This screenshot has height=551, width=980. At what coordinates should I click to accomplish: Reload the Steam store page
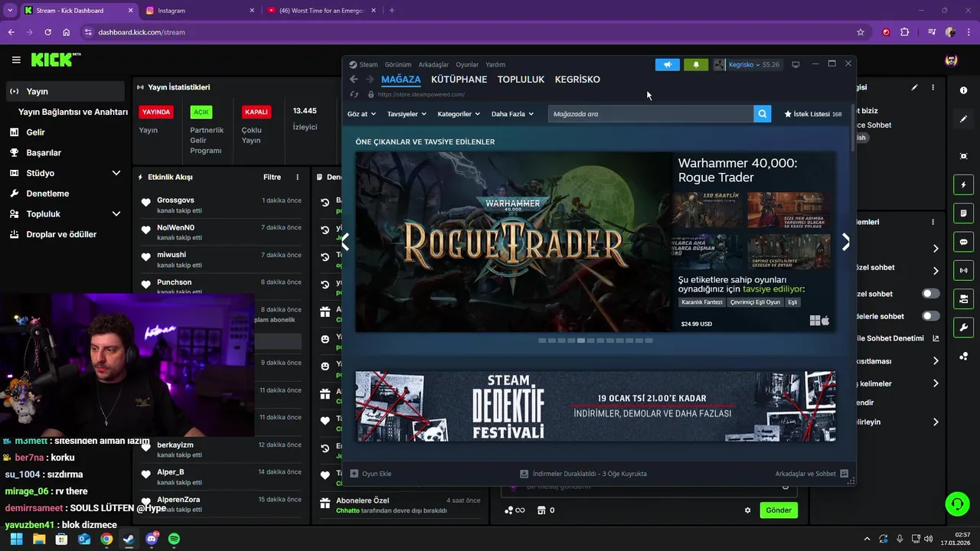pos(354,94)
